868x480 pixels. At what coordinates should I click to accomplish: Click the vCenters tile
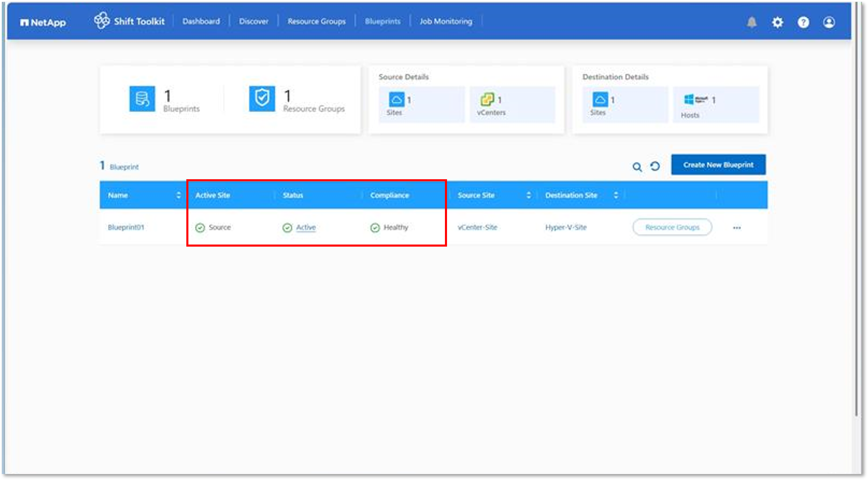coord(512,104)
